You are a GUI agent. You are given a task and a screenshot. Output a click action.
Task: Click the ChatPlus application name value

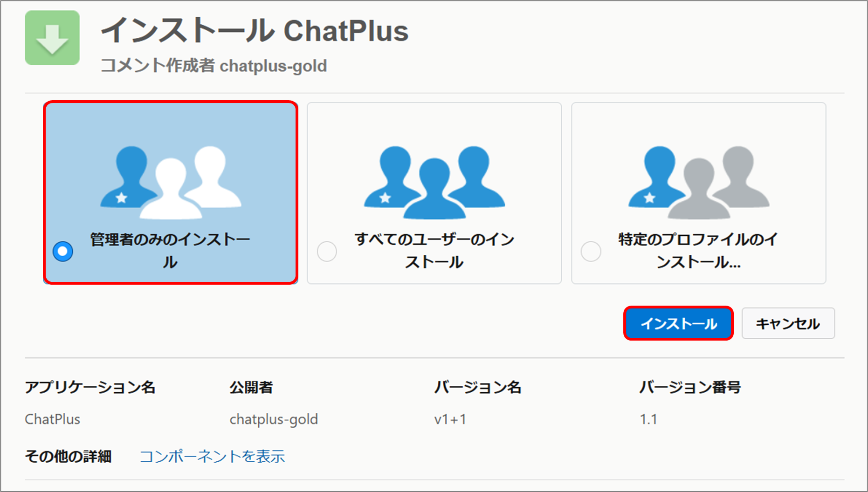tap(53, 419)
